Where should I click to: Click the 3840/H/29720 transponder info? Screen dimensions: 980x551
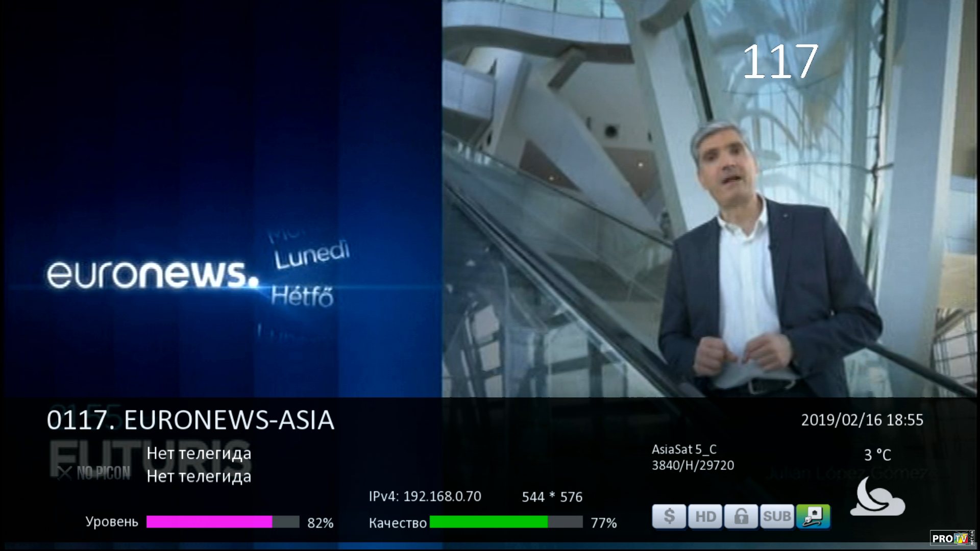(x=693, y=465)
